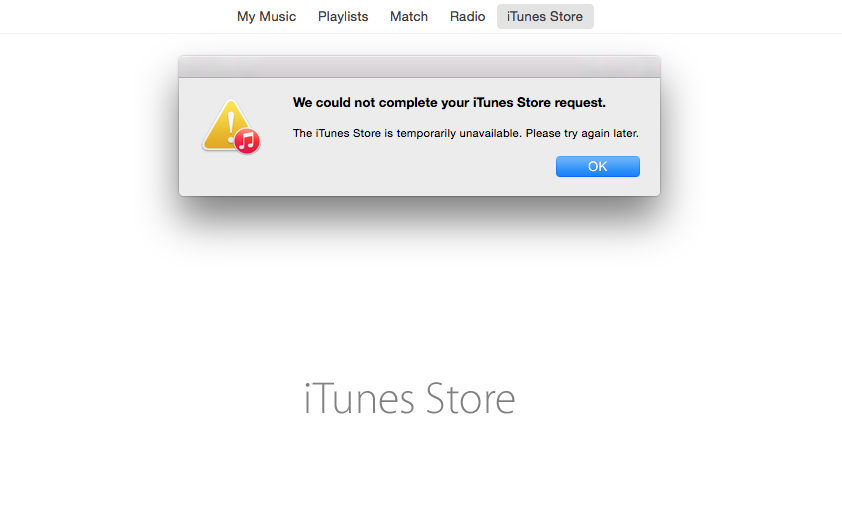The width and height of the screenshot is (842, 509).
Task: Click the red iTunes music note badge
Action: coord(247,141)
